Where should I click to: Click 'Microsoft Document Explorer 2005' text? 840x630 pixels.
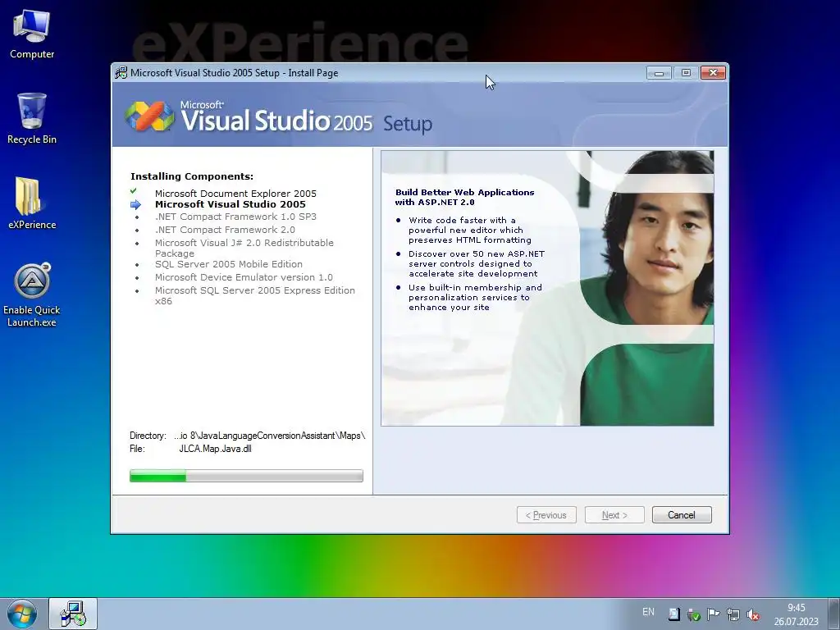click(235, 194)
